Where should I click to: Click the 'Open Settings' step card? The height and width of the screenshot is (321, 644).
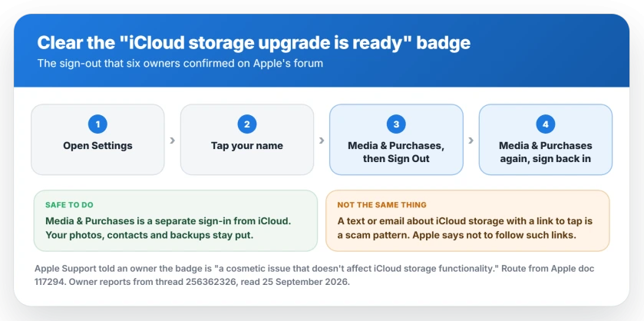point(97,139)
